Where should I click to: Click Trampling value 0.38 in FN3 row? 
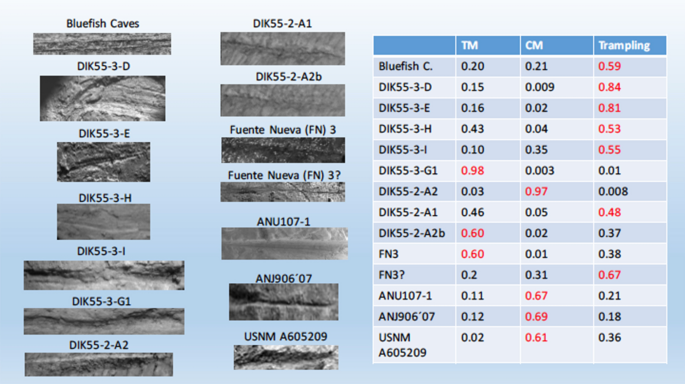[x=609, y=254]
